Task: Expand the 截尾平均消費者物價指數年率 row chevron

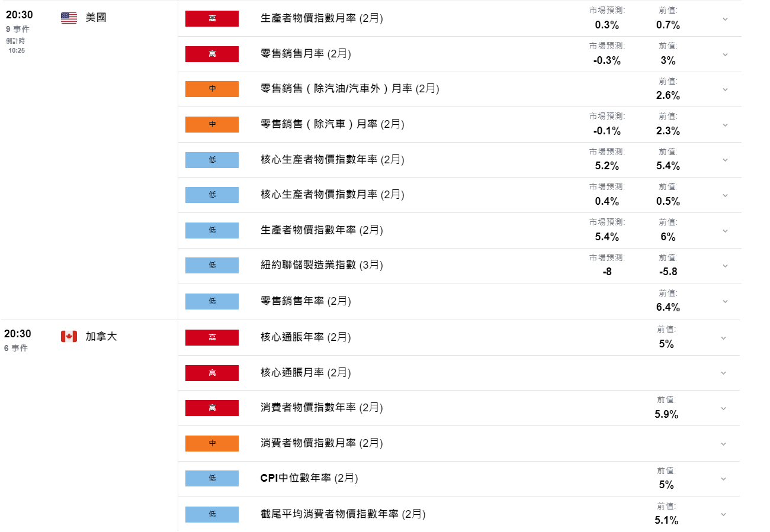Action: click(723, 514)
